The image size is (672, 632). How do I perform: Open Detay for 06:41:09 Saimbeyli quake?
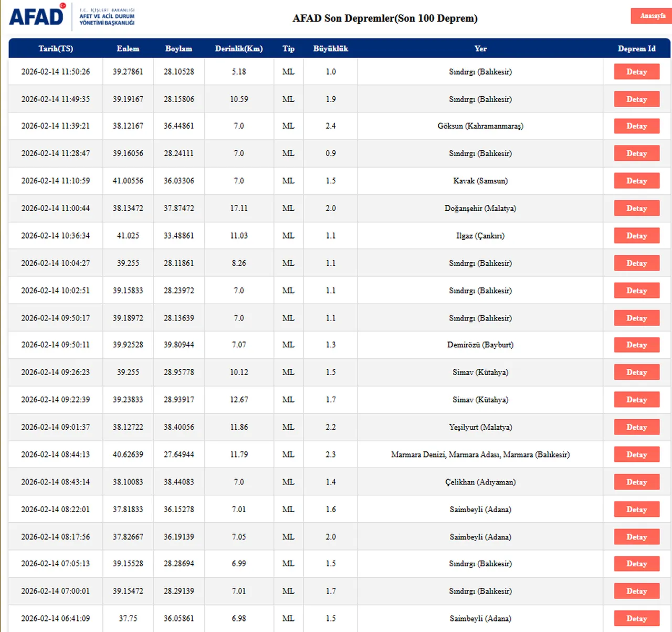pyautogui.click(x=636, y=619)
